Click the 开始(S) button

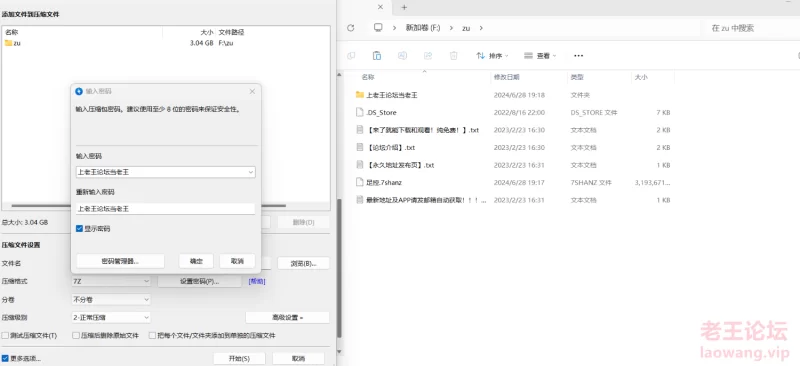click(239, 359)
